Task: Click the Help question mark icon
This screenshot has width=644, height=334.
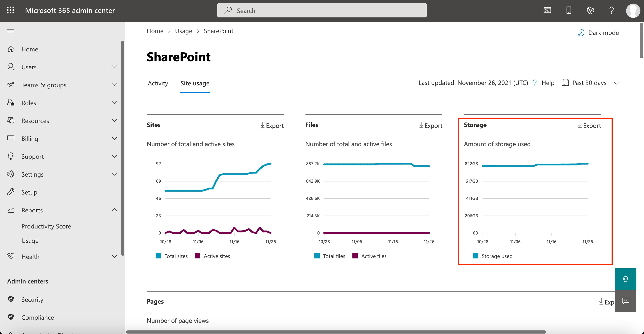Action: (x=612, y=10)
